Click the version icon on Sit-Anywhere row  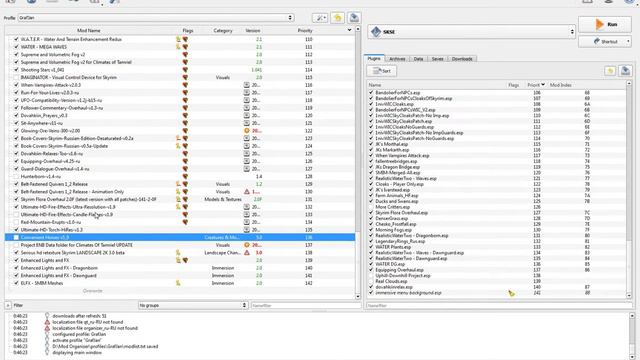click(x=247, y=123)
